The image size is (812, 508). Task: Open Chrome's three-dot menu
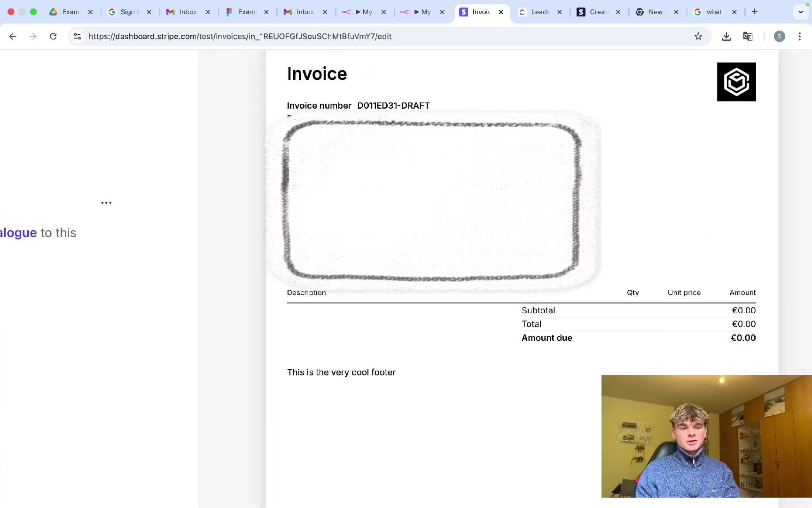point(800,36)
